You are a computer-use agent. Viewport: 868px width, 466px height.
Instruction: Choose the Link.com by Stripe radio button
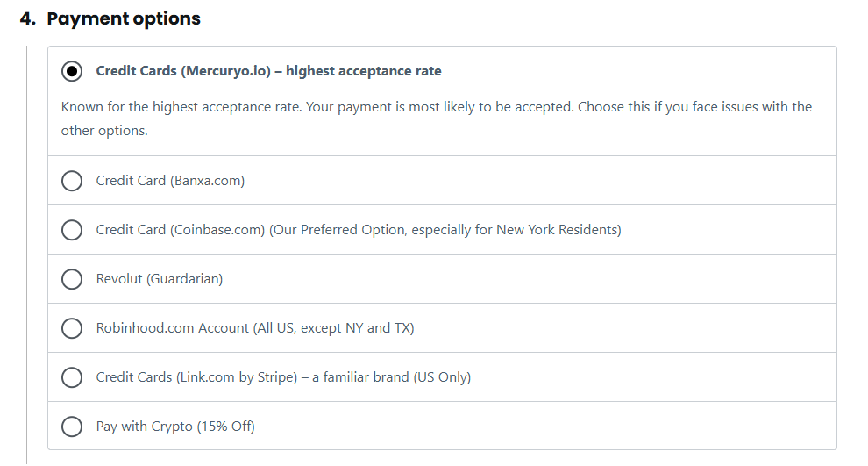pyautogui.click(x=72, y=377)
